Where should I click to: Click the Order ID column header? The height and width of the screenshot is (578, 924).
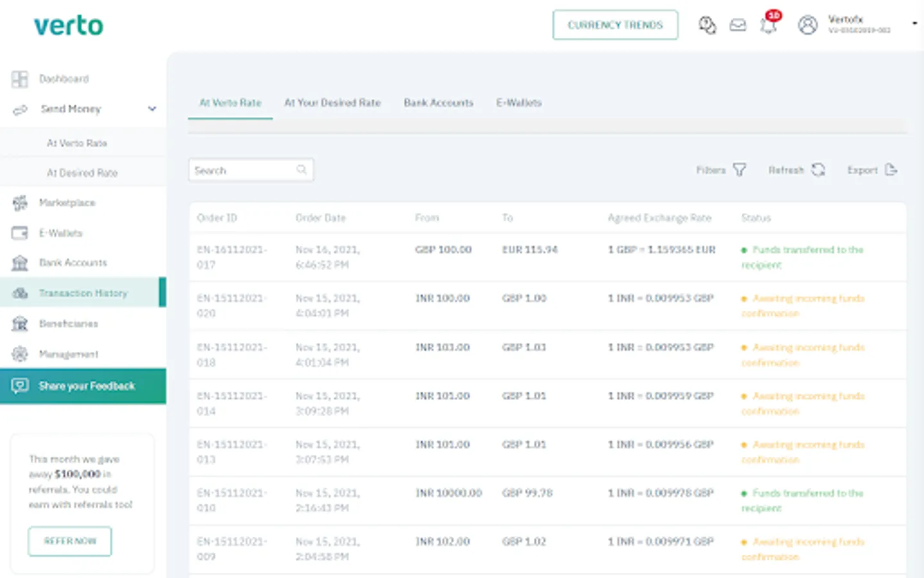click(x=217, y=218)
